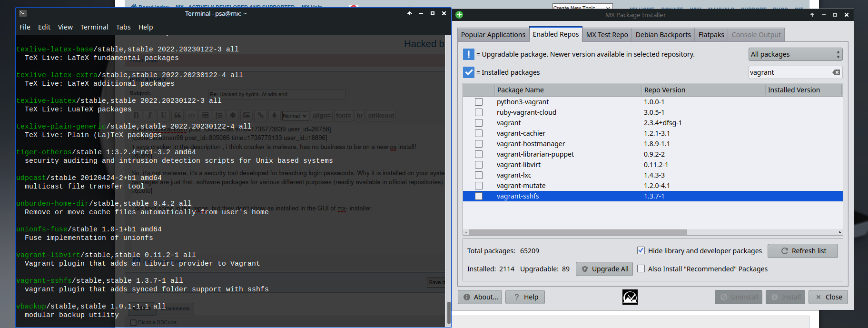The image size is (868, 328).
Task: Switch to Flatpaks tab
Action: pyautogui.click(x=711, y=35)
